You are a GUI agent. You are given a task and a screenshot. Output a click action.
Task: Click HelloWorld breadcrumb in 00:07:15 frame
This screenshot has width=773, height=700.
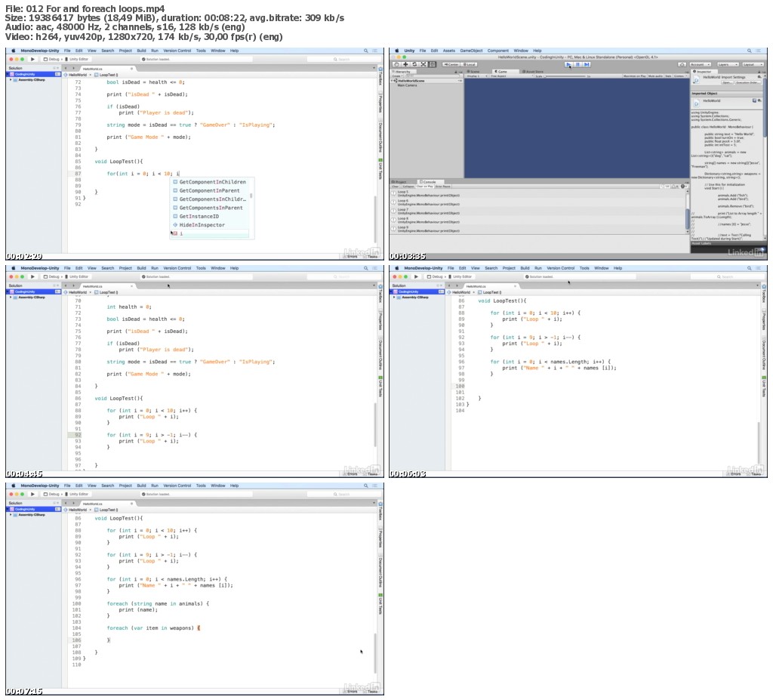[75, 510]
